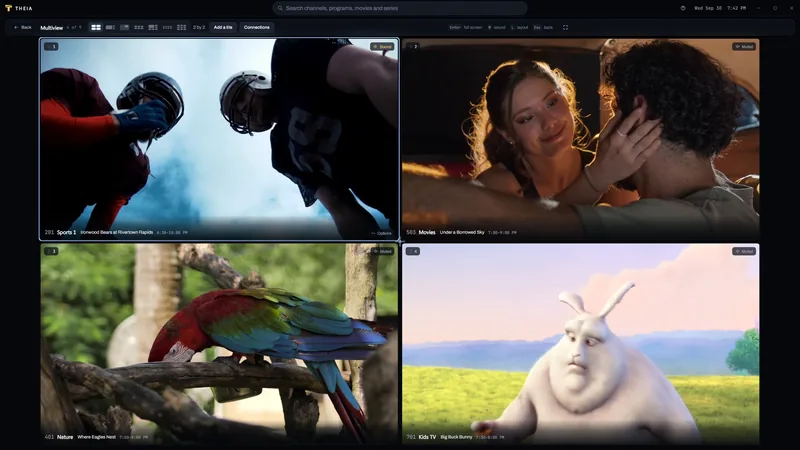Click the Esc back shortcut hint

click(x=543, y=28)
